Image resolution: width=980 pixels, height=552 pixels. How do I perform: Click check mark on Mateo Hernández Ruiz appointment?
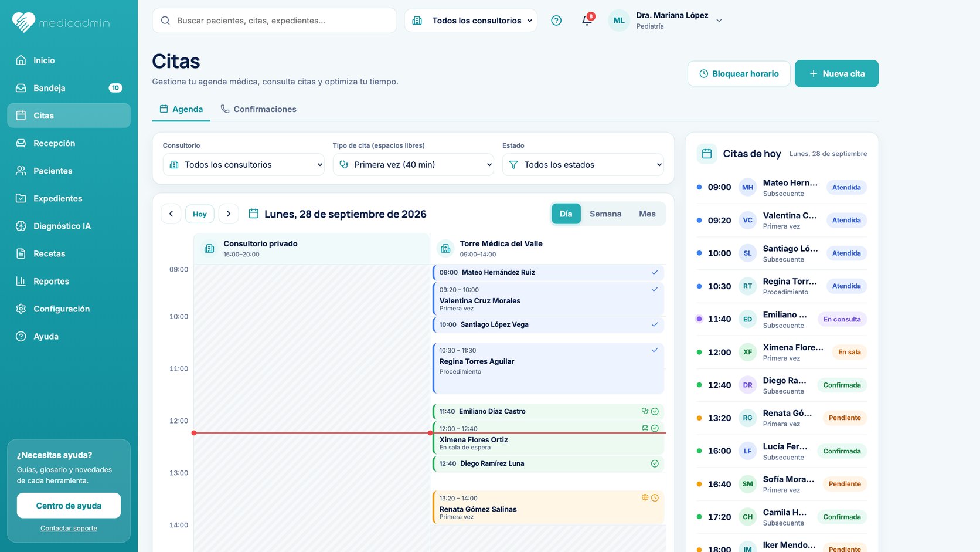click(x=655, y=272)
